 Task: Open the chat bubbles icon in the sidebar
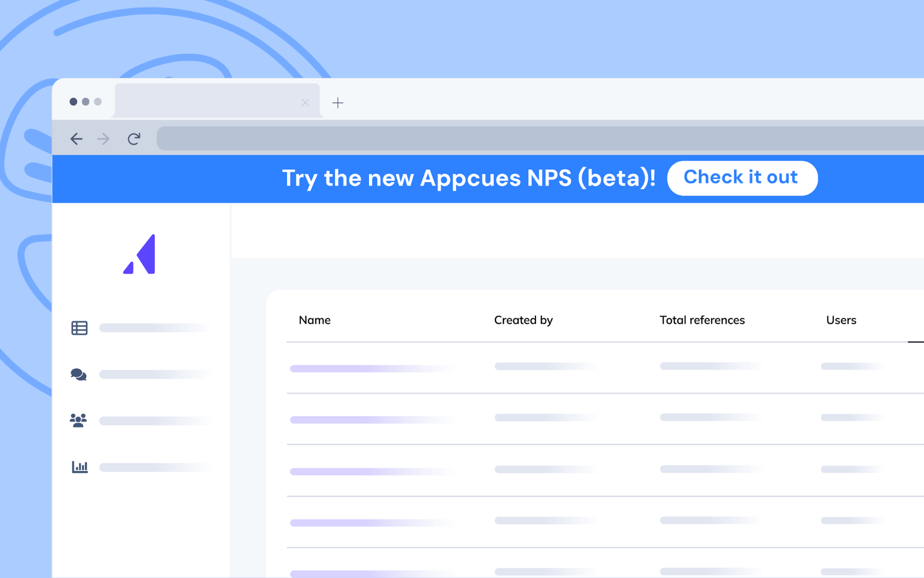79,375
